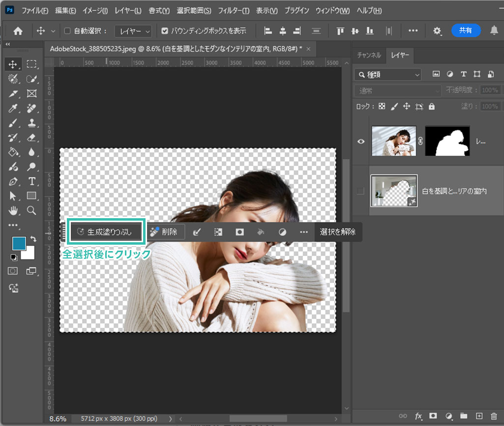504x426 pixels.
Task: Expand the collapsed toolbox double chevron
Action: coord(8,44)
